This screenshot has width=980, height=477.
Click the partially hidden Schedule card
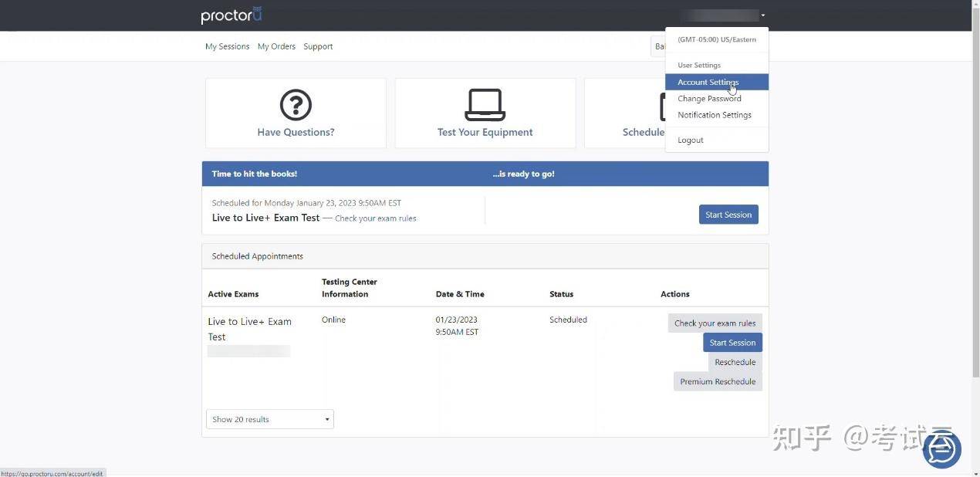click(x=625, y=113)
